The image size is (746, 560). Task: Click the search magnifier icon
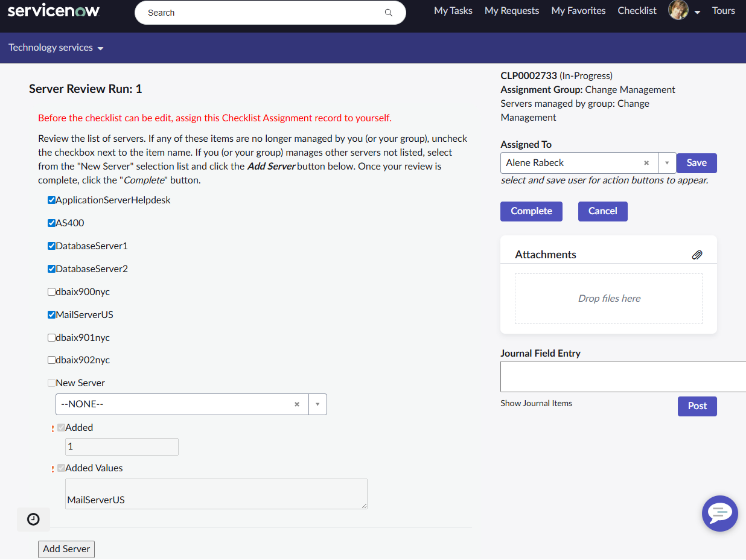388,12
